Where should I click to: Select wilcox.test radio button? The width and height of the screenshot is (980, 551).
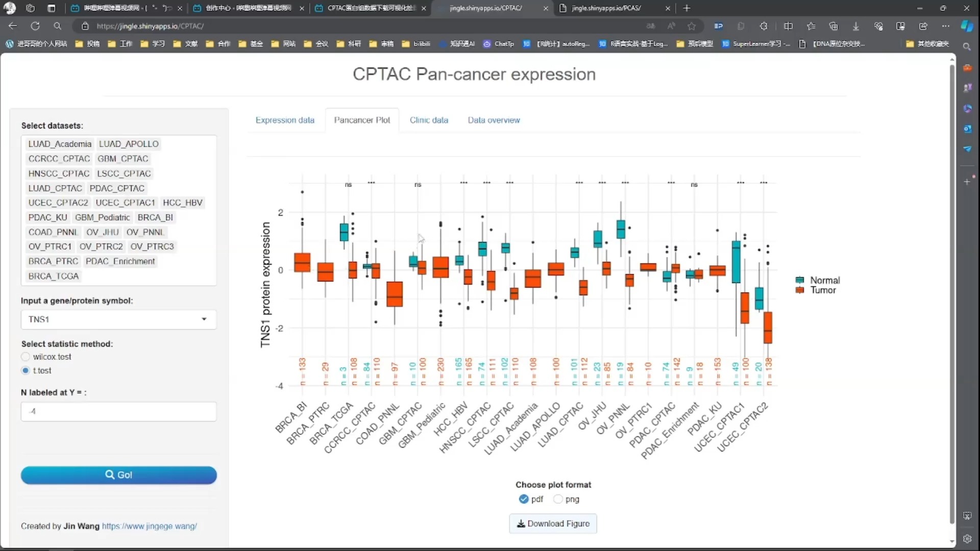click(x=26, y=357)
